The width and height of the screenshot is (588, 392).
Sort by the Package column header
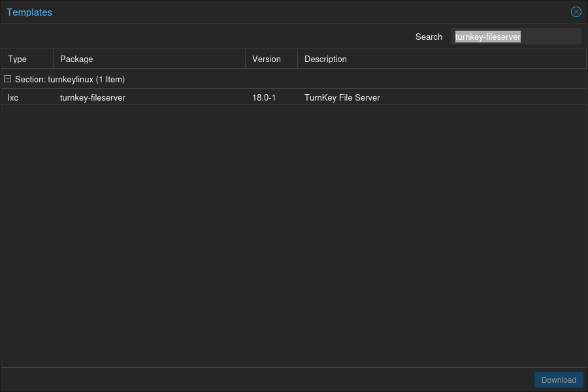point(149,59)
